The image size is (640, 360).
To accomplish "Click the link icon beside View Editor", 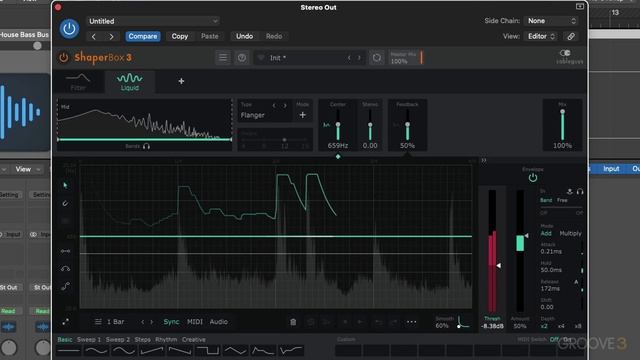I will [x=571, y=36].
